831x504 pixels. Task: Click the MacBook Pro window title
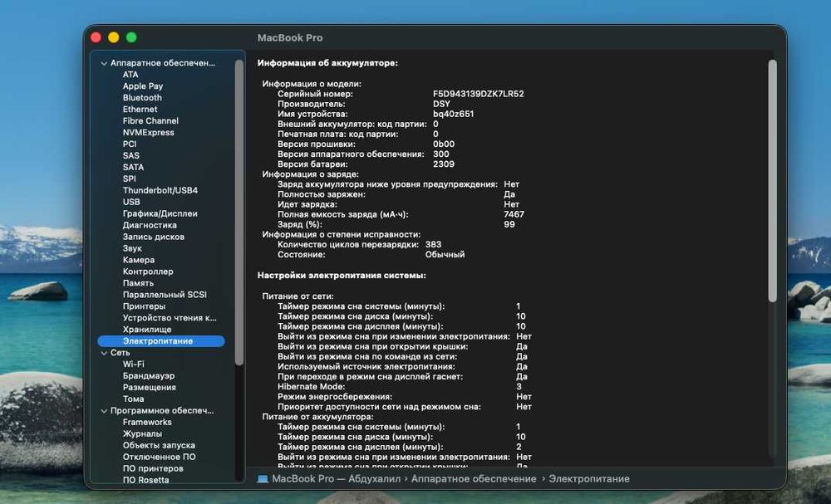click(290, 38)
